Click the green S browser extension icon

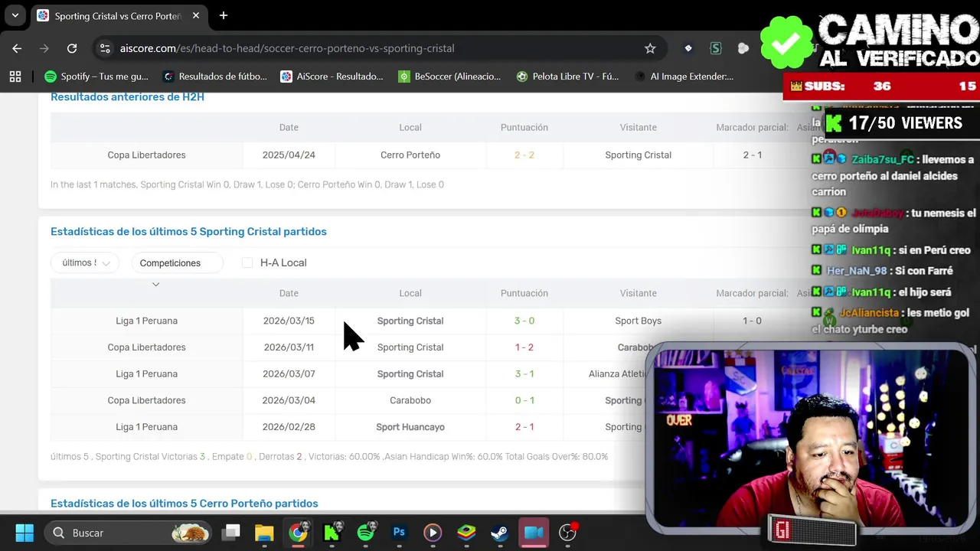(716, 48)
